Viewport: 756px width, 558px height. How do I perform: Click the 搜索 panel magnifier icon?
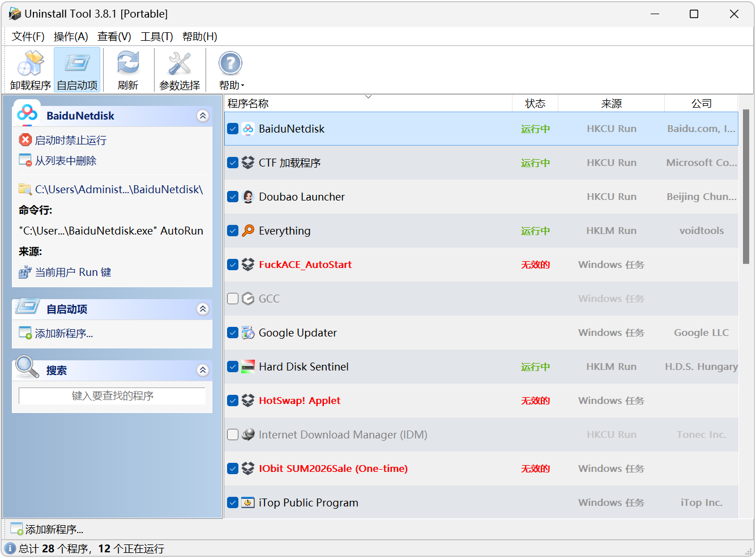pos(27,367)
